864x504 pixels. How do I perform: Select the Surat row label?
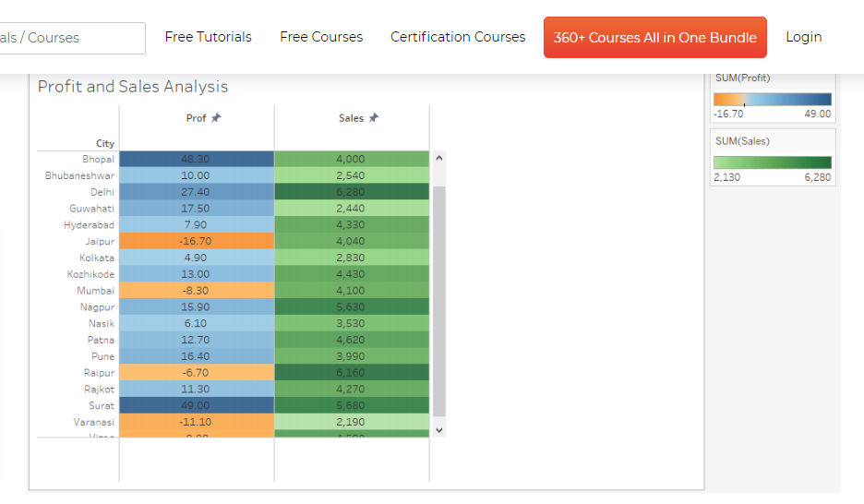click(x=102, y=405)
